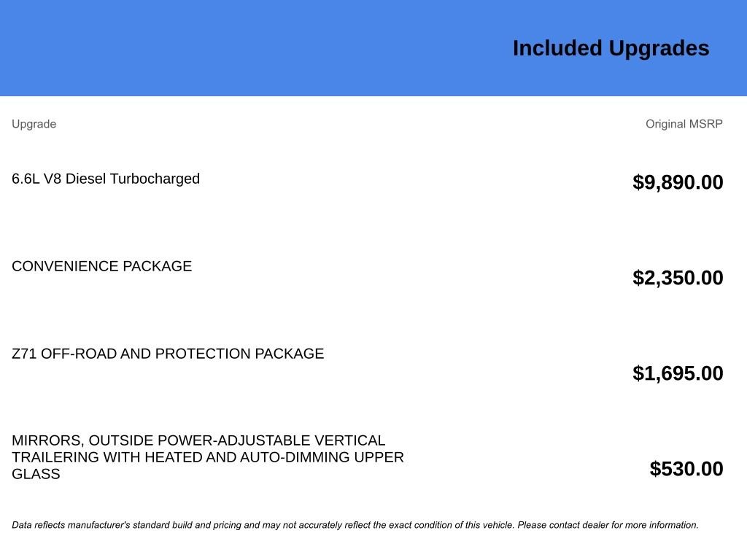Click the 6.6L V8 Diesel Turbocharged upgrade
The height and width of the screenshot is (560, 747).
(x=106, y=179)
